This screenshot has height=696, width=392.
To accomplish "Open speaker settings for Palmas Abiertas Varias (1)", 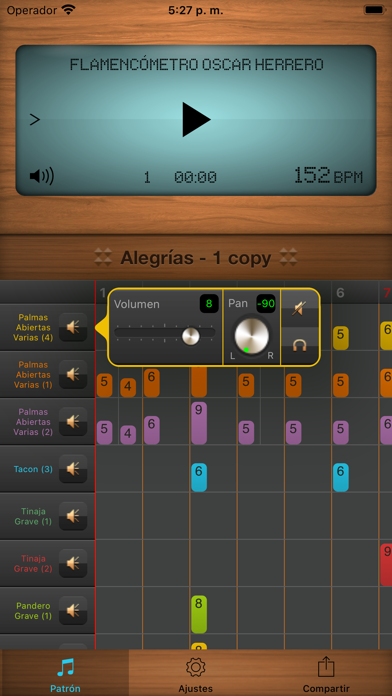I will click(73, 375).
